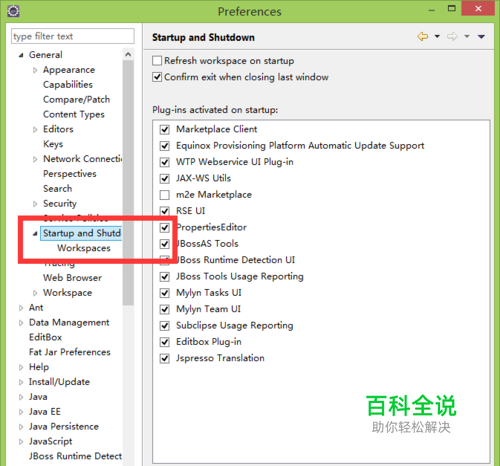Viewport: 500px width, 466px height.
Task: Expand the Java EE tree node
Action: [21, 412]
